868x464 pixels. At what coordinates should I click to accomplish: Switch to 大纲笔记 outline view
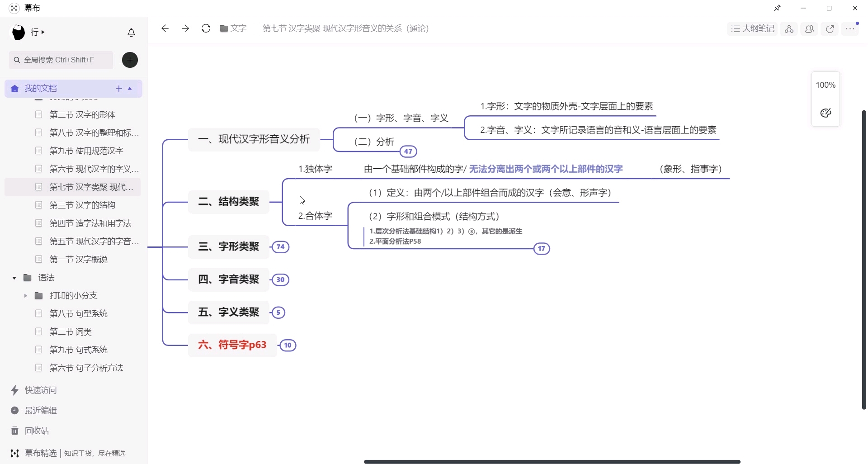(753, 29)
